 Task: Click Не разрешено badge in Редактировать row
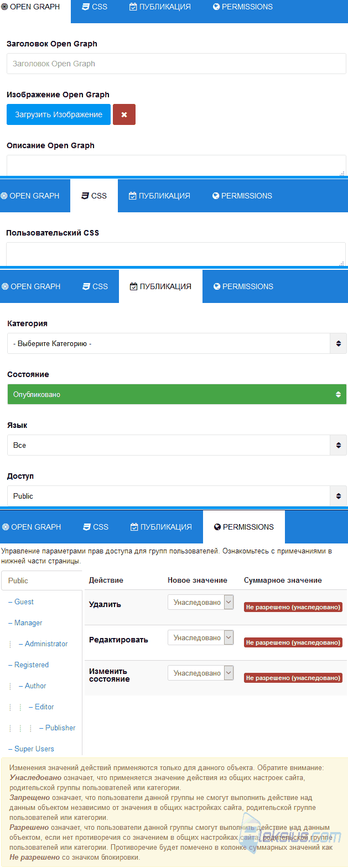[293, 642]
